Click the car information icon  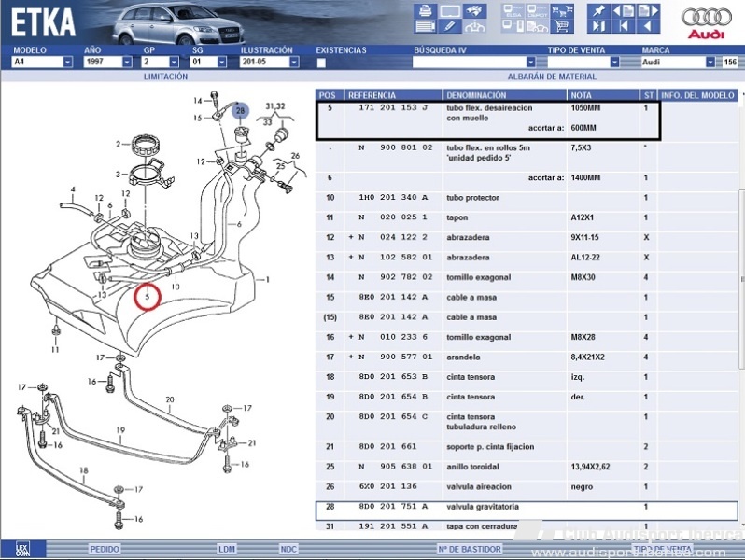click(x=474, y=26)
